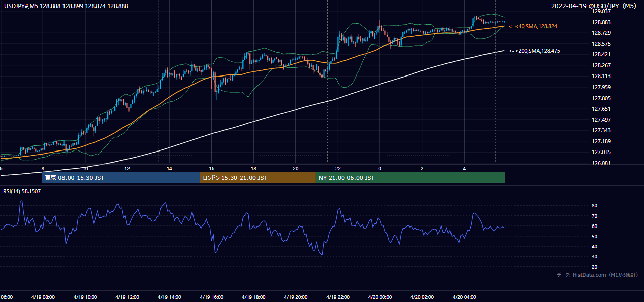Click the 4/19 14:00 date axis label
This screenshot has width=644, height=302.
[169, 297]
